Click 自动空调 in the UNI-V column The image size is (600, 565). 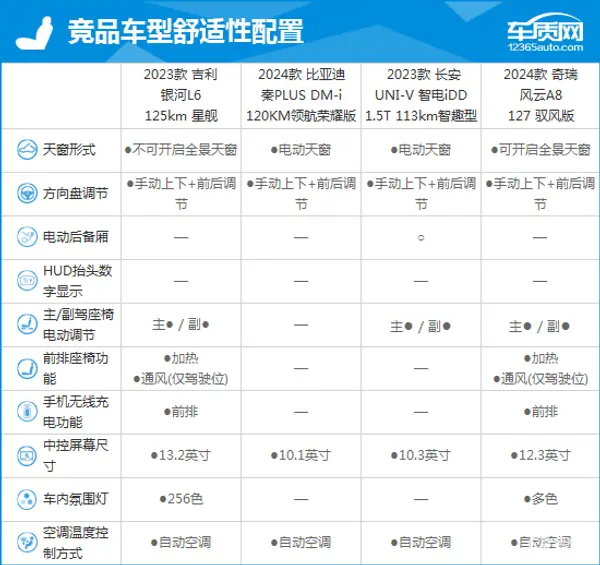click(x=421, y=542)
